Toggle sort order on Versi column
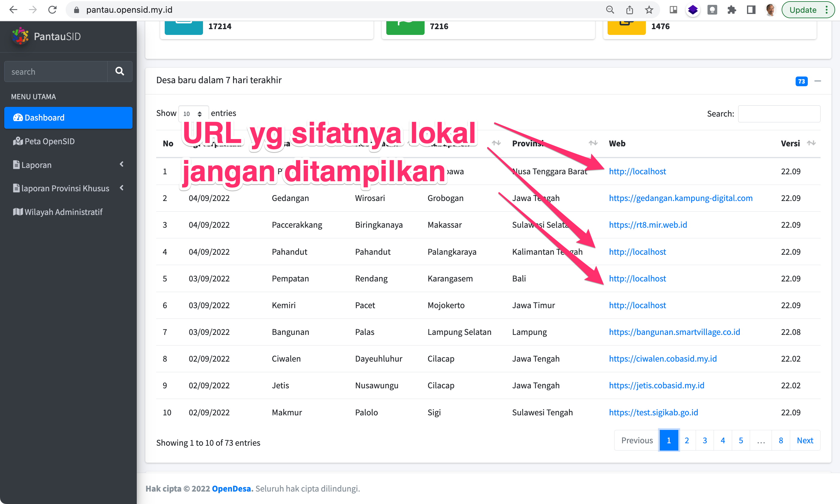Image resolution: width=840 pixels, height=504 pixels. [x=812, y=143]
